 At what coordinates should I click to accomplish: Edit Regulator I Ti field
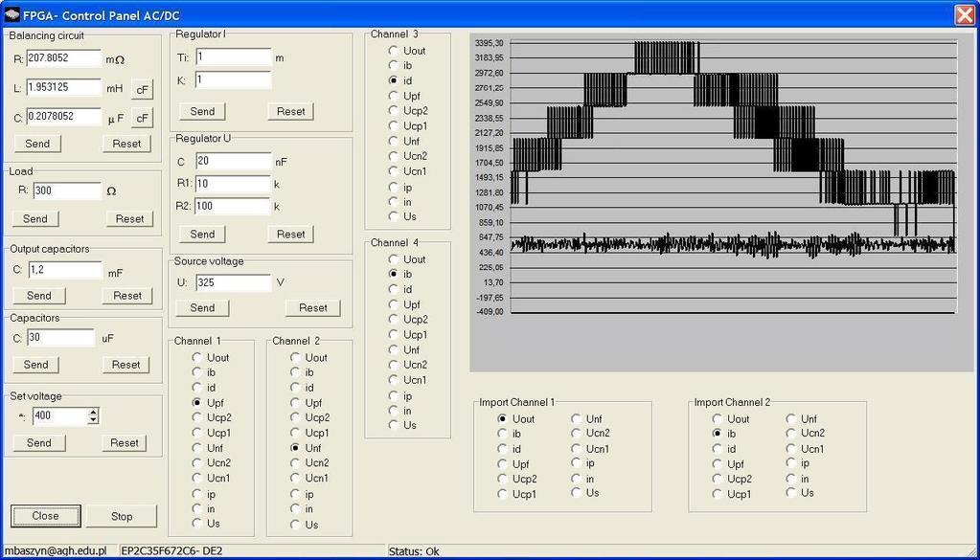click(233, 56)
